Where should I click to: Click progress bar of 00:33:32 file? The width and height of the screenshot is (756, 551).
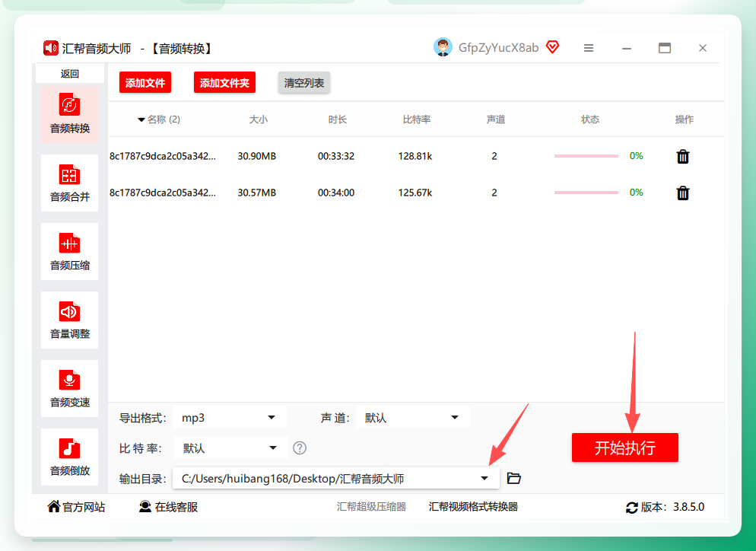click(586, 156)
